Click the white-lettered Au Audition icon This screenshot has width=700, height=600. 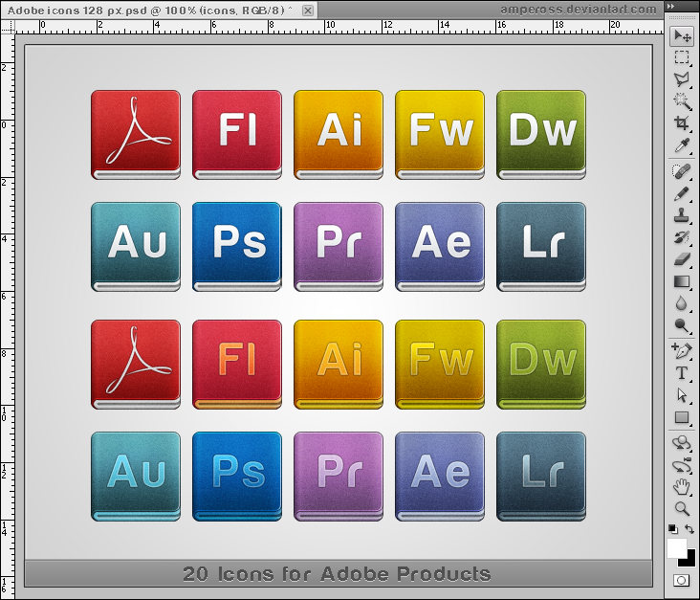point(136,247)
